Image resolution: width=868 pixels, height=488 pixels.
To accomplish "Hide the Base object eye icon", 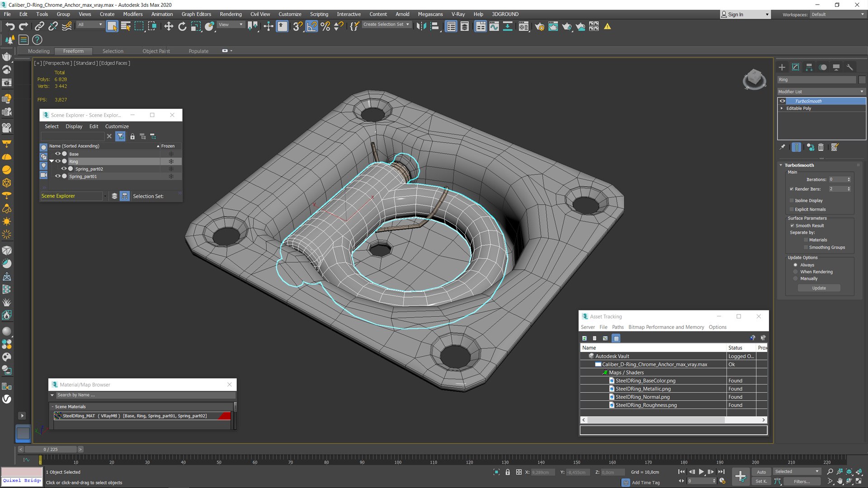I will coord(58,154).
